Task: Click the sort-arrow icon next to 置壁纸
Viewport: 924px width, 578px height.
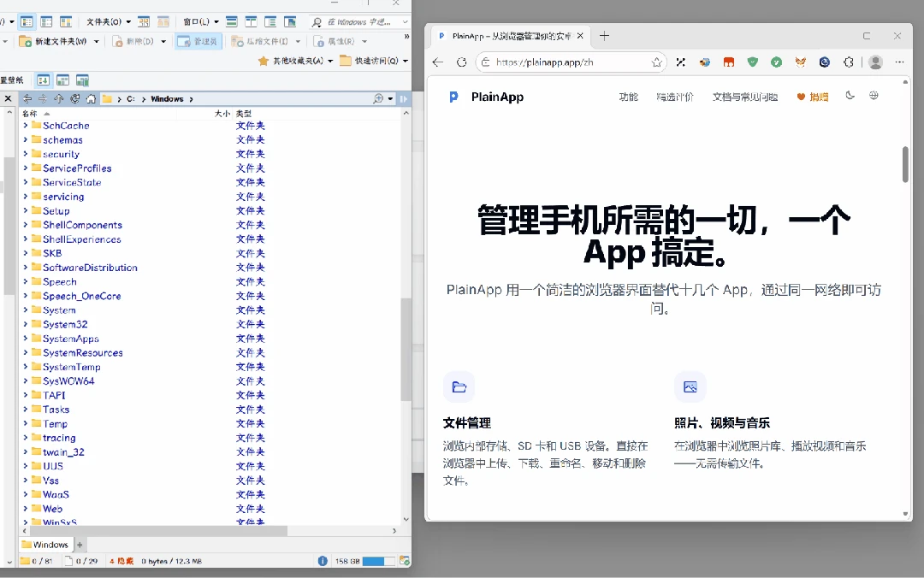Action: pyautogui.click(x=43, y=80)
